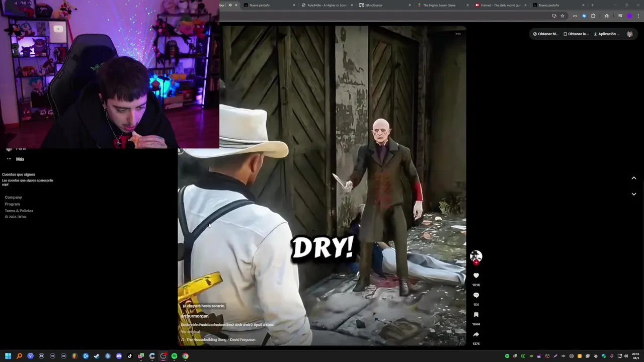This screenshot has height=362, width=644.
Task: Open the Windows Start menu
Action: [8, 356]
